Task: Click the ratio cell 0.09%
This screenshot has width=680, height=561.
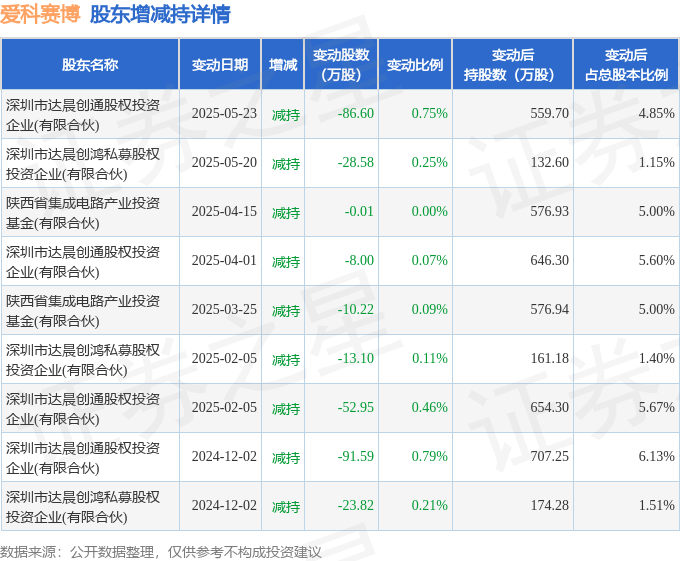Action: click(x=429, y=310)
